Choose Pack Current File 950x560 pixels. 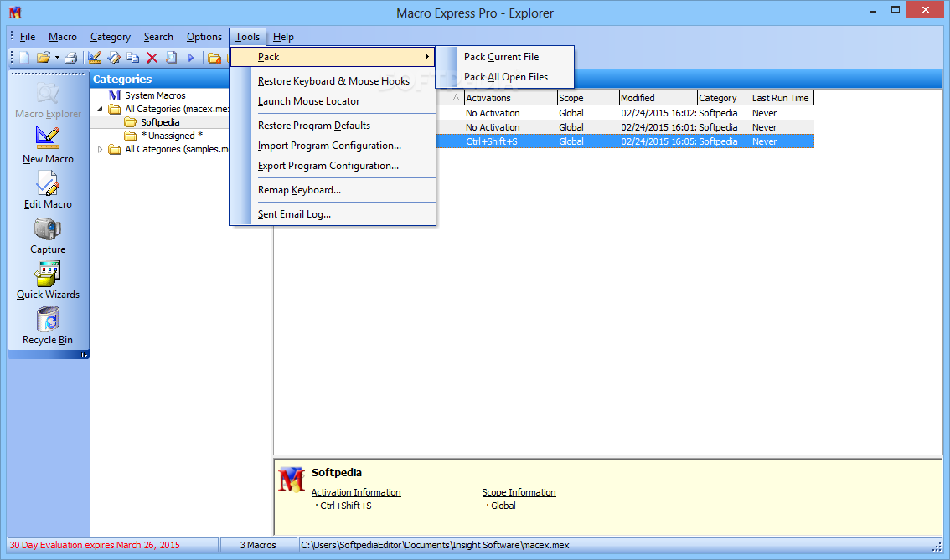(504, 57)
